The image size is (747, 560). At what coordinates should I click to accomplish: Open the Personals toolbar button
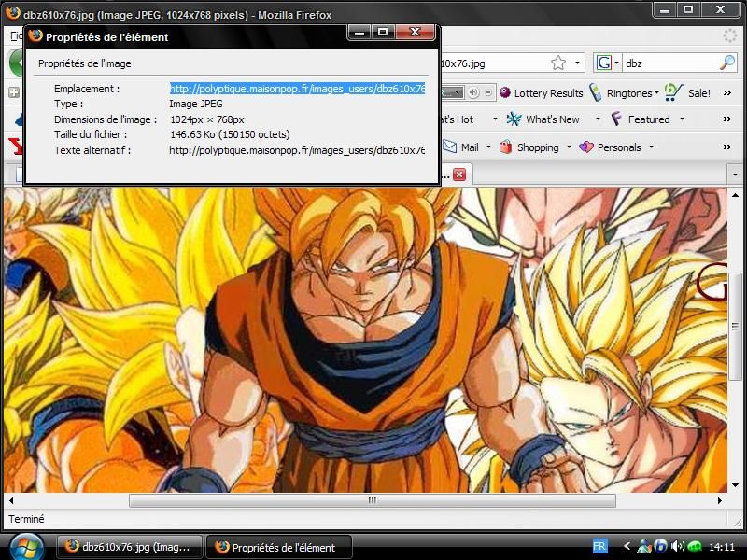click(x=619, y=147)
